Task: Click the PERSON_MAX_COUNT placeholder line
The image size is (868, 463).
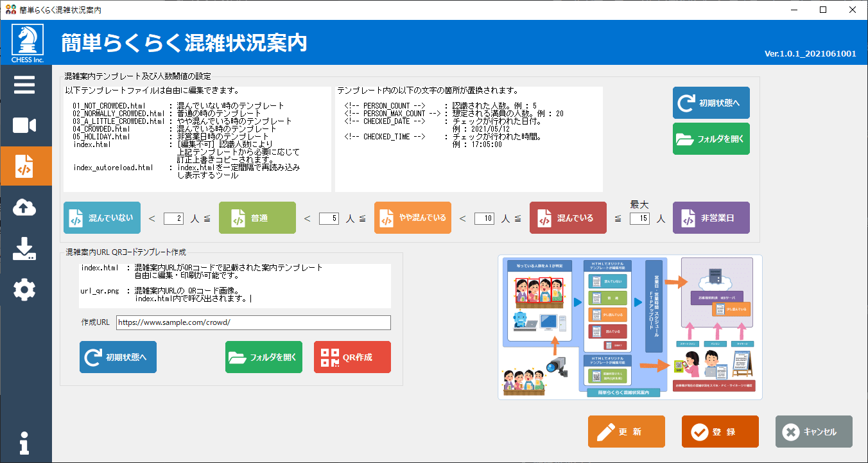Action: [454, 114]
